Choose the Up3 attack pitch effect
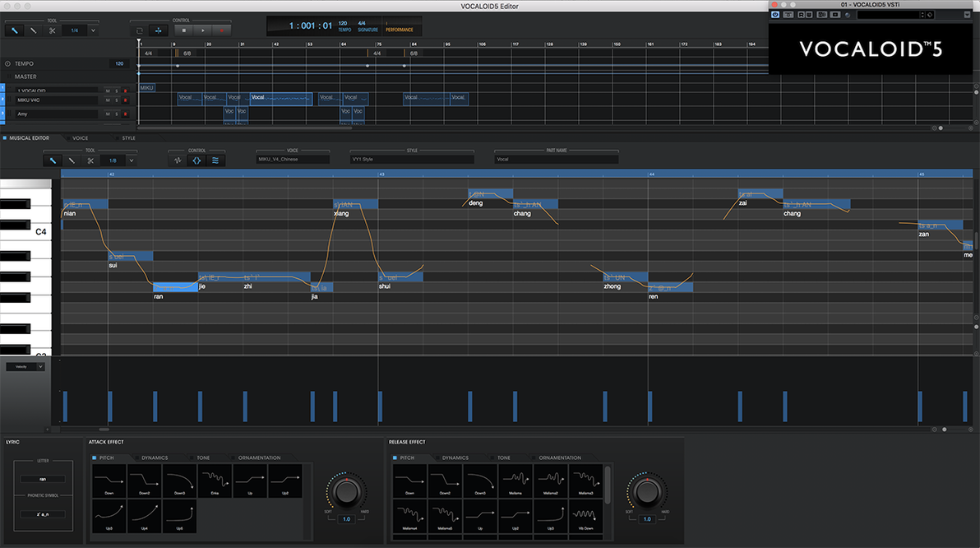The width and height of the screenshot is (980, 548). pyautogui.click(x=109, y=516)
